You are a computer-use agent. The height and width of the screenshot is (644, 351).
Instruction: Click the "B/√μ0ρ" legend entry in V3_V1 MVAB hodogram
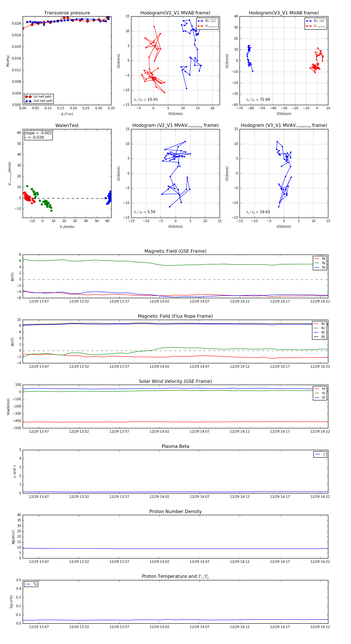tap(316, 21)
